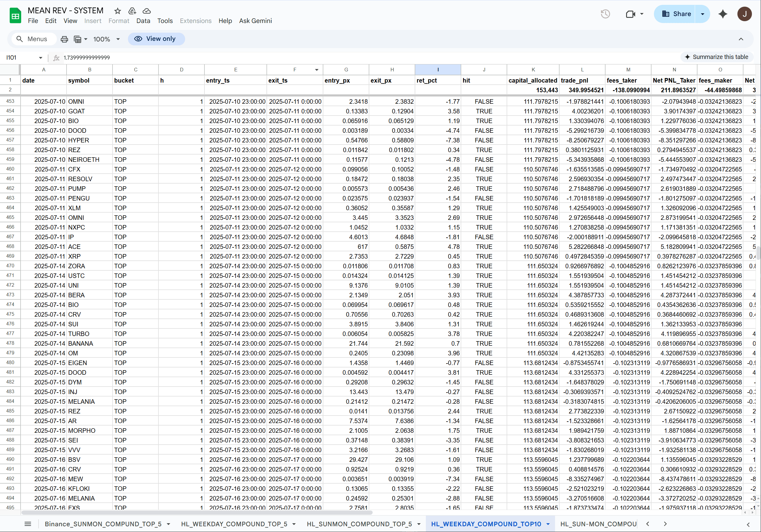761x532 pixels.
Task: Open the Gemini sparkle icon
Action: tap(723, 14)
